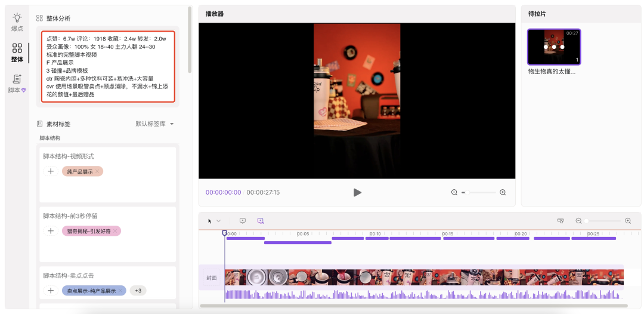Screen dimensions: 644x314
Task: Click the timeline horizontal scrollbar
Action: pyautogui.click(x=414, y=306)
